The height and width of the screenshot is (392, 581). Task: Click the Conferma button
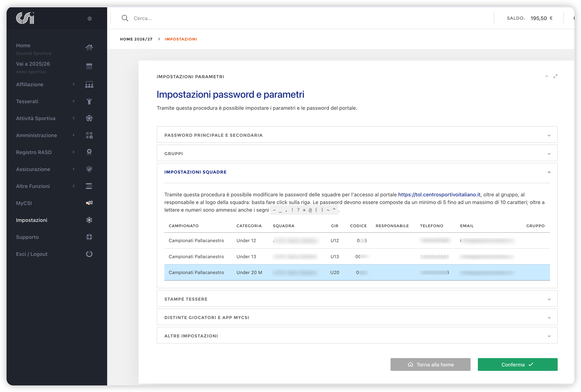pos(518,364)
